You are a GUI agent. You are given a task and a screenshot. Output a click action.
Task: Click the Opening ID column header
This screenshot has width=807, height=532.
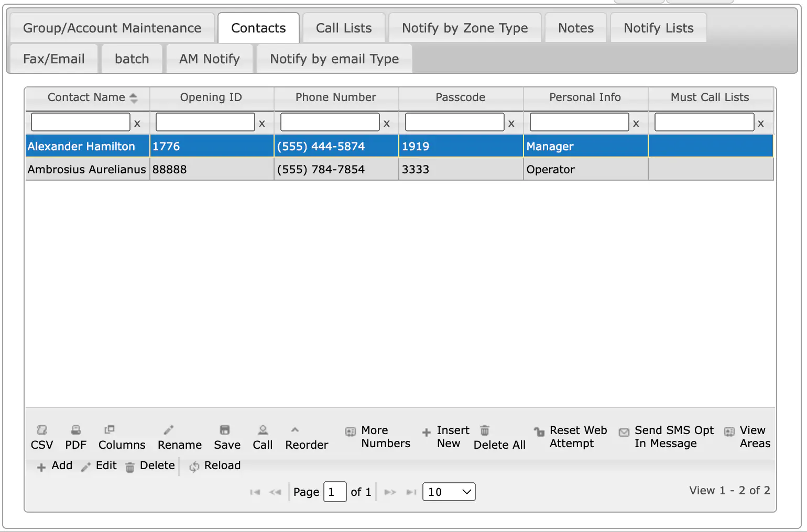tap(211, 97)
